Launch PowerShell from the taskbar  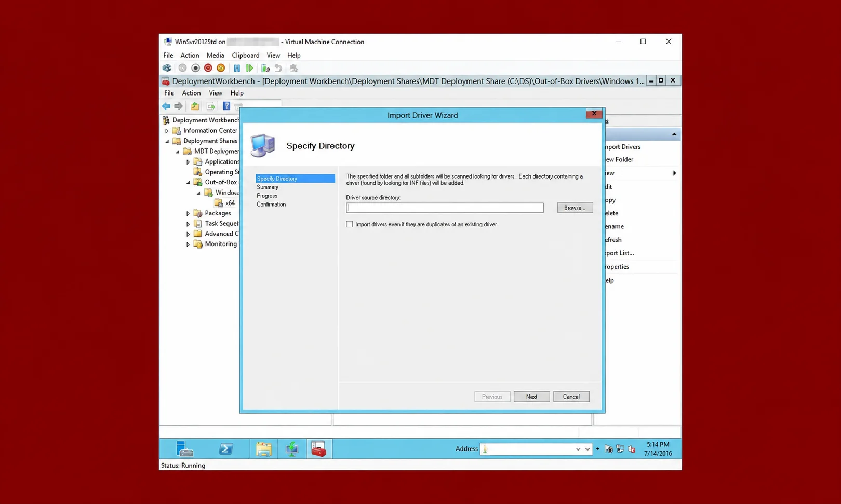tap(225, 448)
